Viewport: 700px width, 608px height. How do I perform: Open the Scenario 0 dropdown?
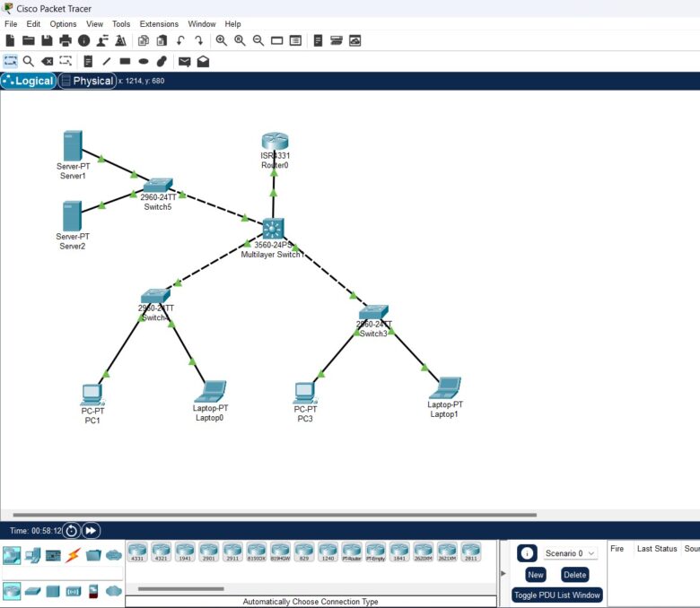(570, 553)
